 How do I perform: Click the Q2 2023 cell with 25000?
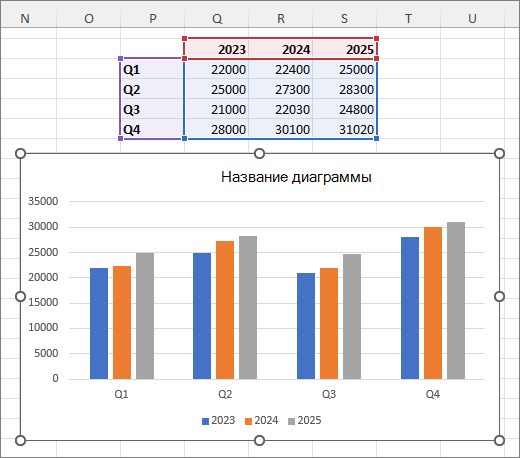[216, 89]
